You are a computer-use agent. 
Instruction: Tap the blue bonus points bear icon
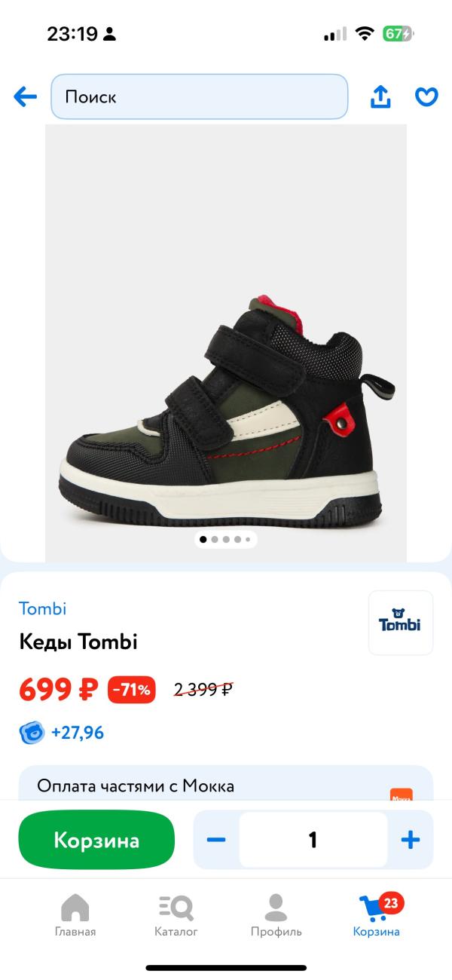32,732
